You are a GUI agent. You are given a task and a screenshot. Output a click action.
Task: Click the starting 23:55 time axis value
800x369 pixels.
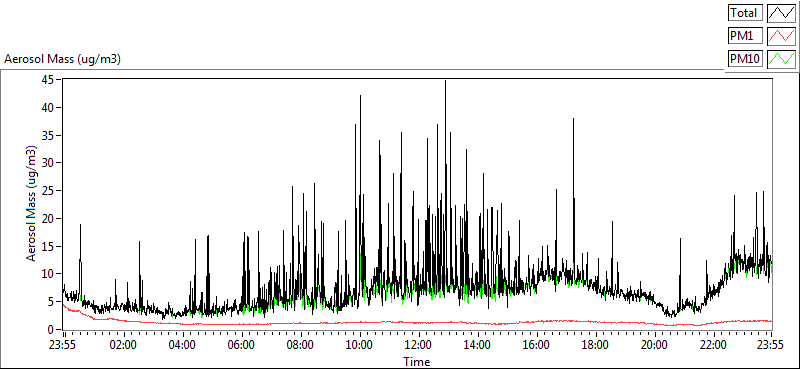[x=63, y=344]
